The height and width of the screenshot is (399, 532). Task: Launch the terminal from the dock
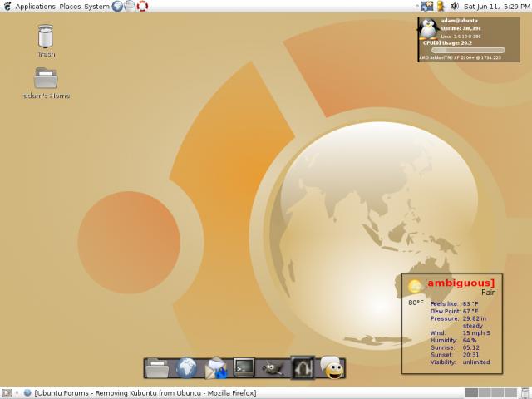244,367
